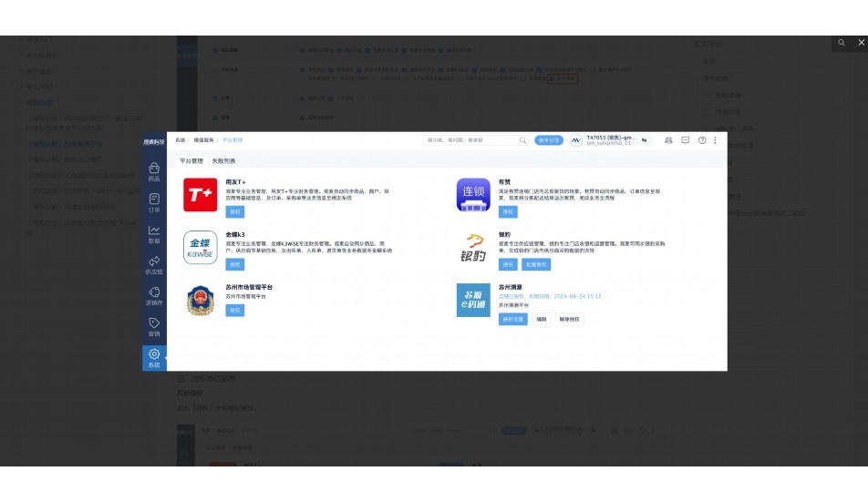Open the 供应链 supply chain sidebar icon

pyautogui.click(x=154, y=265)
